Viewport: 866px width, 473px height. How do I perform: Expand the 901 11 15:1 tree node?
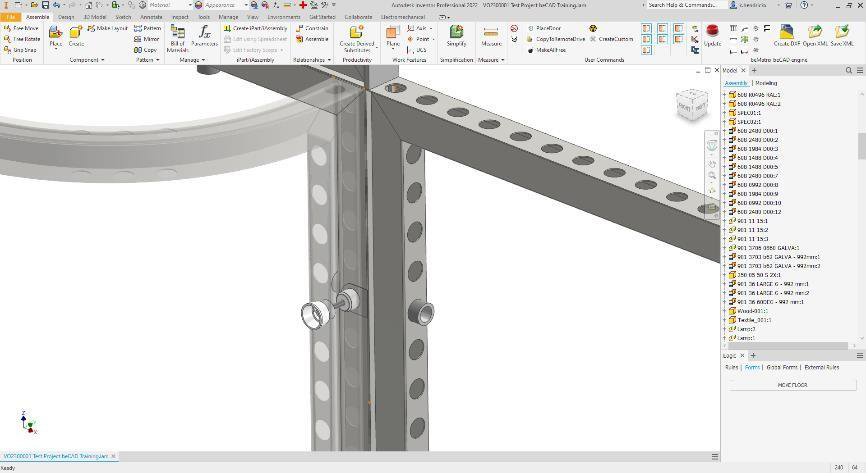tap(724, 221)
